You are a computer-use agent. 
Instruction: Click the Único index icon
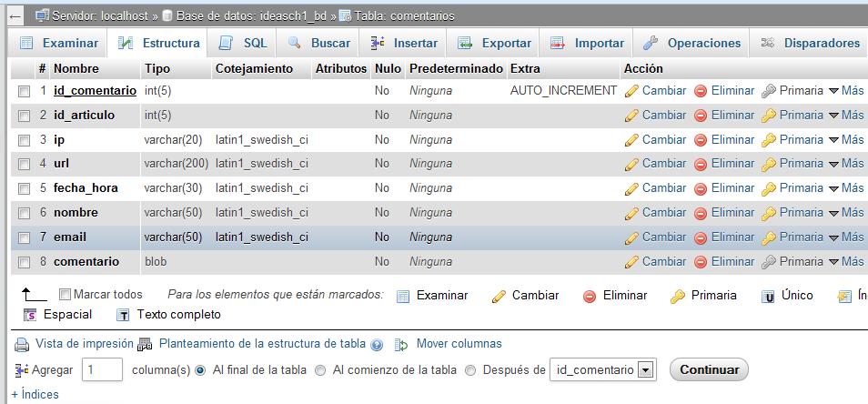click(767, 297)
